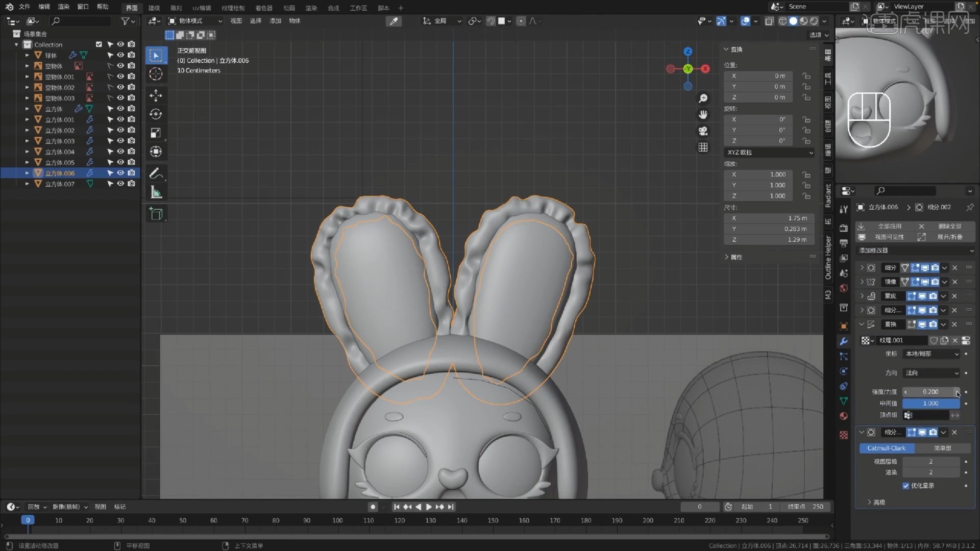Toggle visibility eye of 球体

[120, 55]
